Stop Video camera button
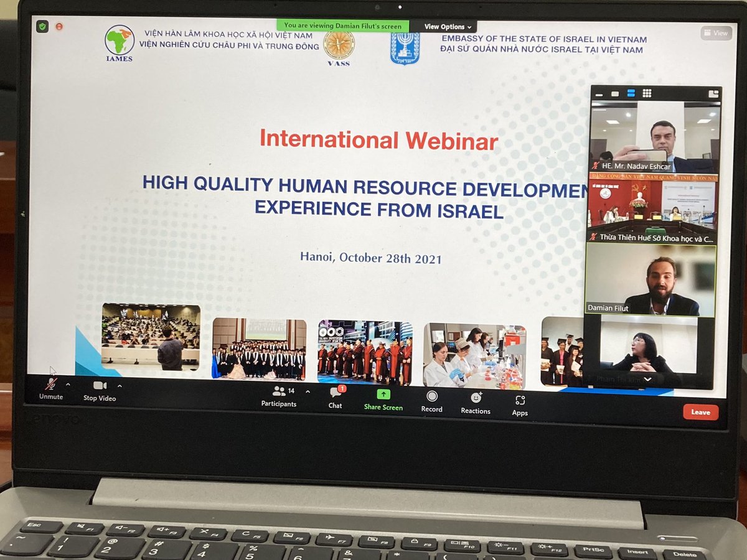Screen dimensions: 747x560 (x=100, y=391)
